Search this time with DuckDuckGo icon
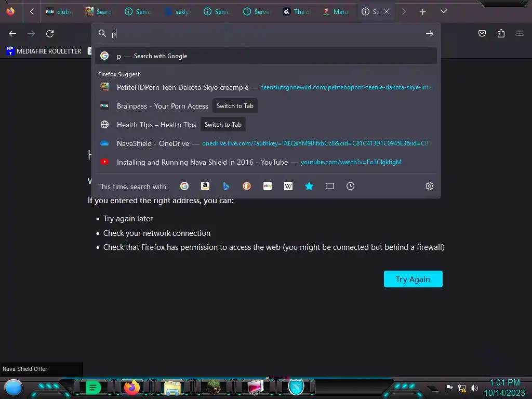Image resolution: width=532 pixels, height=399 pixels. pyautogui.click(x=247, y=186)
